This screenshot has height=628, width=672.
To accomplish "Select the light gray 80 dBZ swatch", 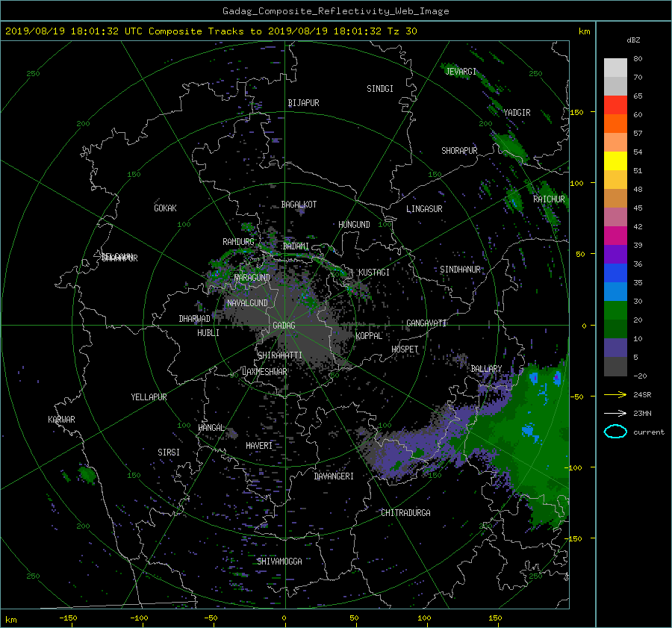I will point(615,67).
